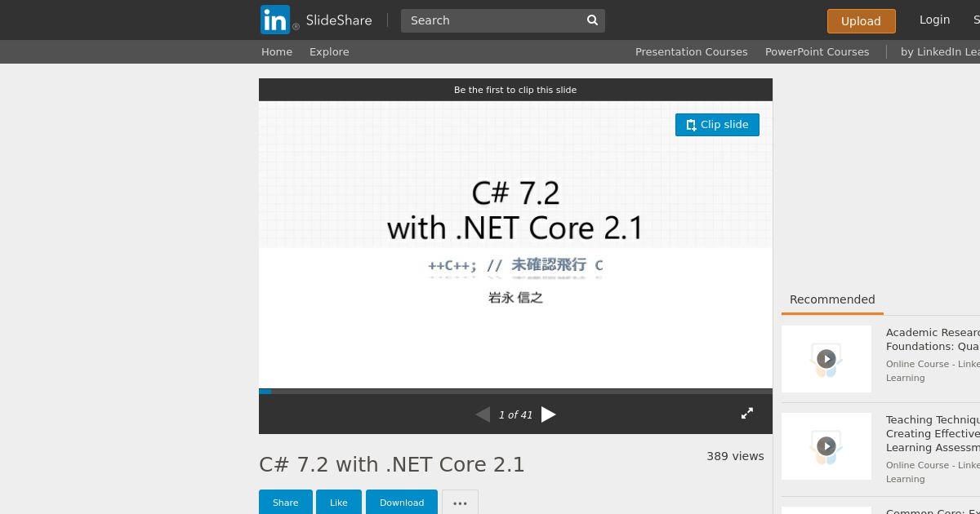The height and width of the screenshot is (514, 980).
Task: Open the Login link
Action: coord(934,20)
